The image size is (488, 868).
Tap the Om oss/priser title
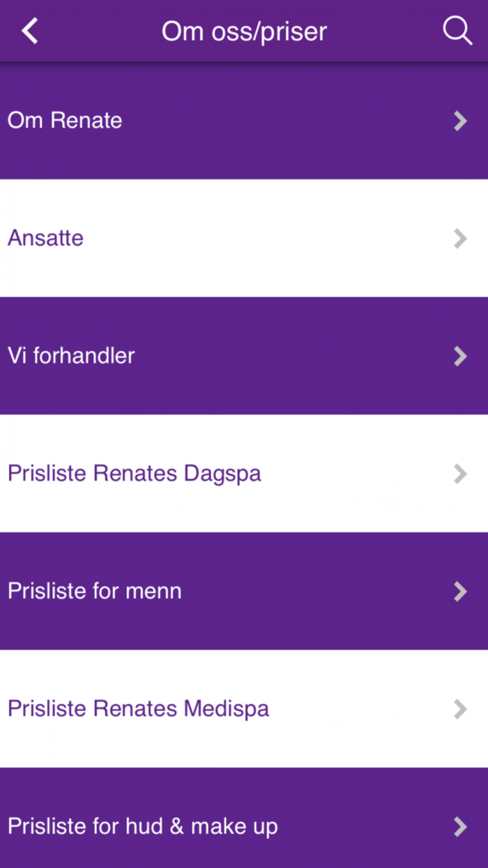coord(244,31)
